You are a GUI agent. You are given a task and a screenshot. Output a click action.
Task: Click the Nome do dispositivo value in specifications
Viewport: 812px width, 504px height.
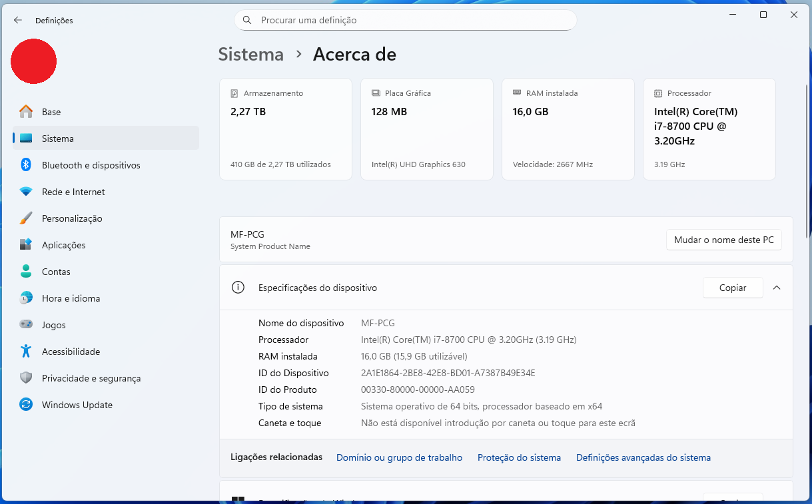point(378,323)
